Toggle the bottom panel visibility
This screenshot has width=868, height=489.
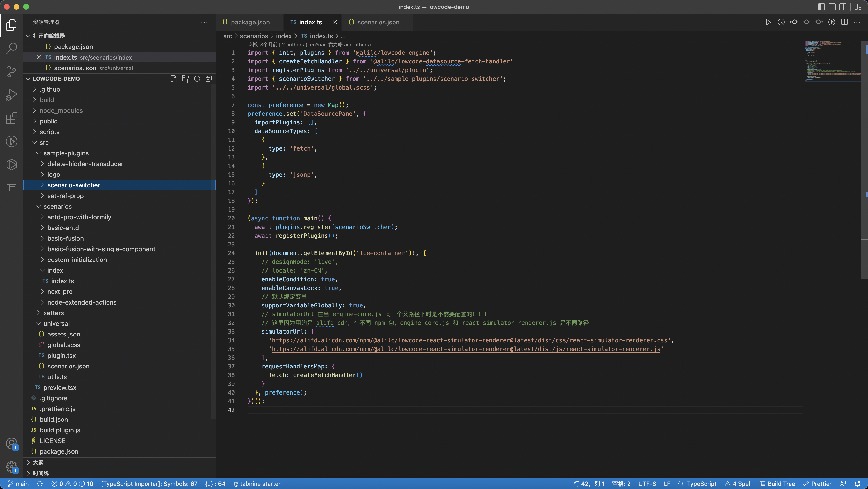tap(832, 7)
